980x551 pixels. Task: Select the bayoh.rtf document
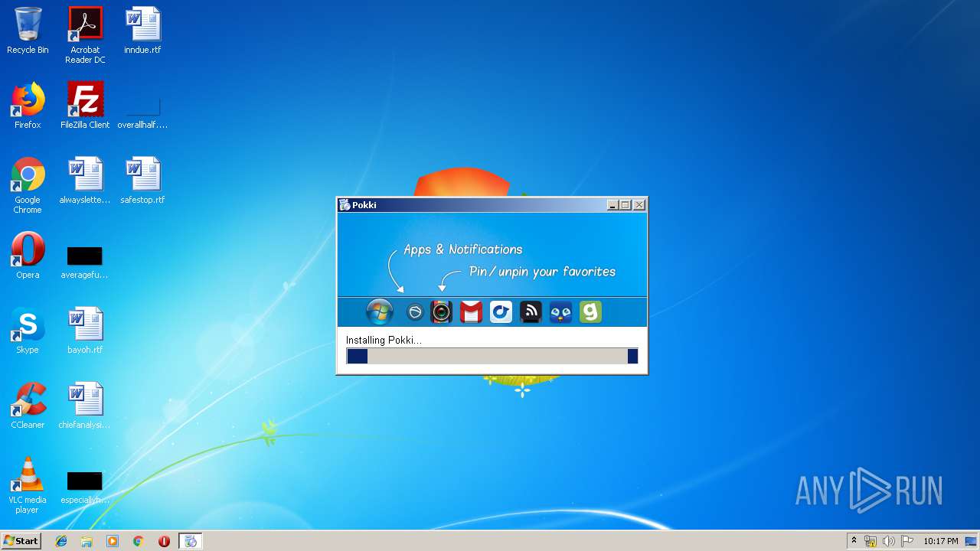tap(85, 331)
